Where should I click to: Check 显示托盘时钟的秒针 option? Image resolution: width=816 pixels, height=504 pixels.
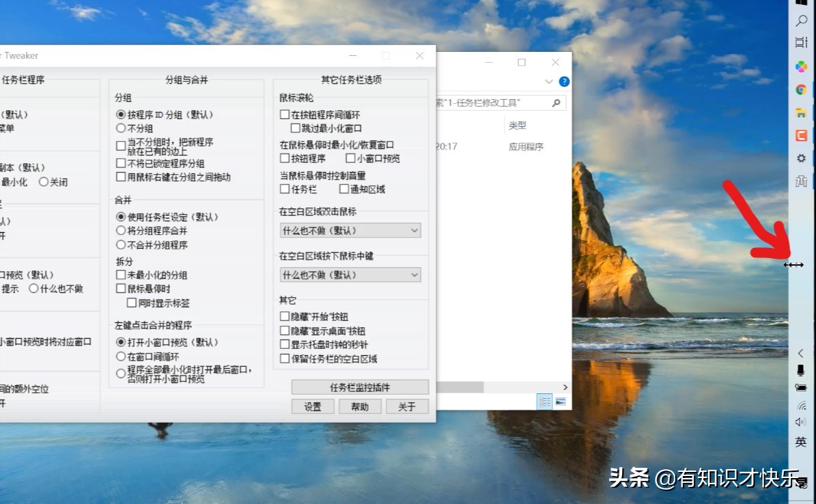point(284,344)
